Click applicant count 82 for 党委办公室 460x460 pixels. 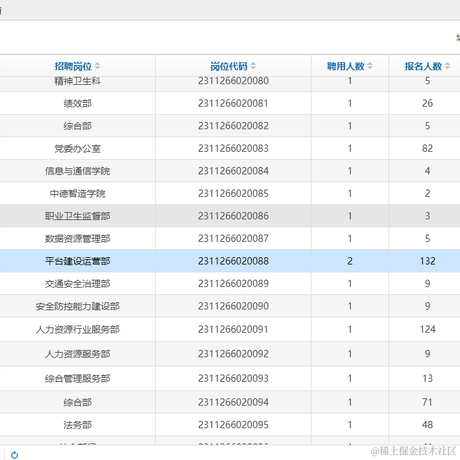click(427, 148)
